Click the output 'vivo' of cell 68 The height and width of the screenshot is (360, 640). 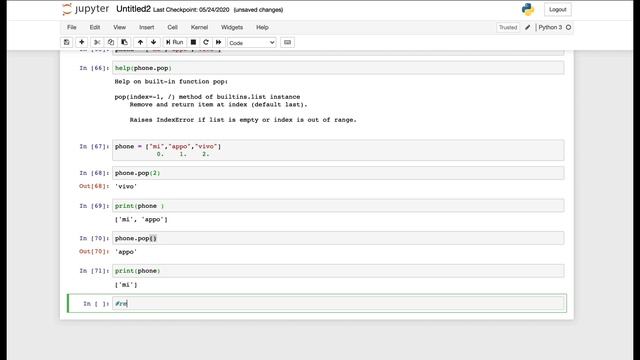click(126, 186)
